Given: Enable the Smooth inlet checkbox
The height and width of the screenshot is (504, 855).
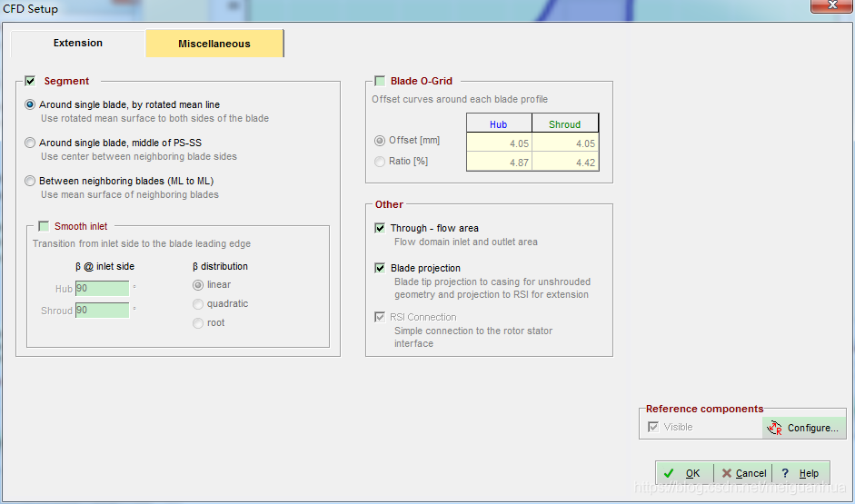Looking at the screenshot, I should pyautogui.click(x=44, y=226).
